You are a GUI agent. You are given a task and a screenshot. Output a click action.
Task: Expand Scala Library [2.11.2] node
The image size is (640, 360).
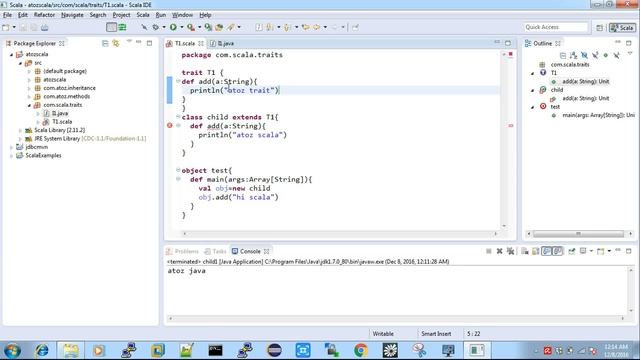coord(20,130)
